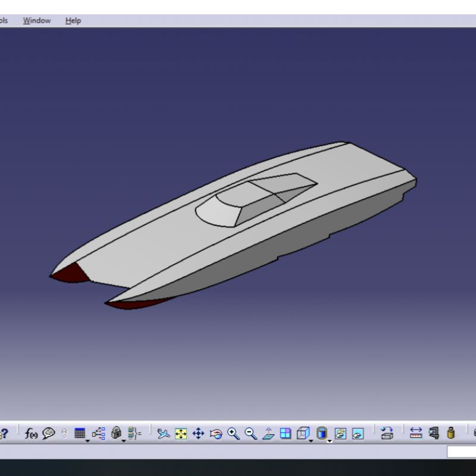Fit all geometry in the view

coord(181,433)
